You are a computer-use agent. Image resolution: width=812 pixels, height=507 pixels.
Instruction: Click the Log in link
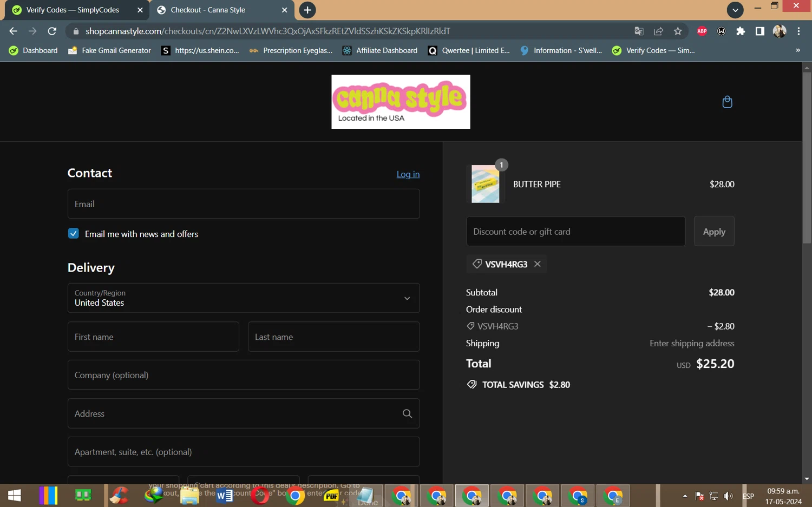coord(408,174)
